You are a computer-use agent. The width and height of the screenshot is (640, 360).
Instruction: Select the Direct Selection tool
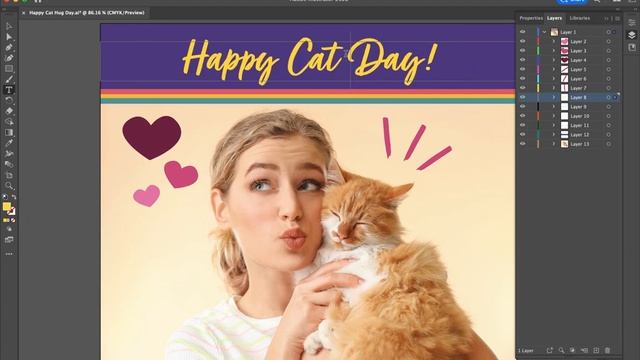tap(9, 37)
